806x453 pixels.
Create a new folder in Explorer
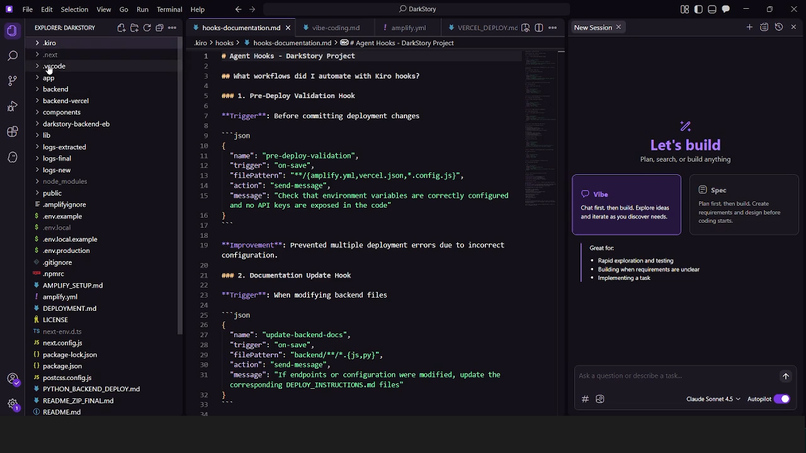pos(134,28)
